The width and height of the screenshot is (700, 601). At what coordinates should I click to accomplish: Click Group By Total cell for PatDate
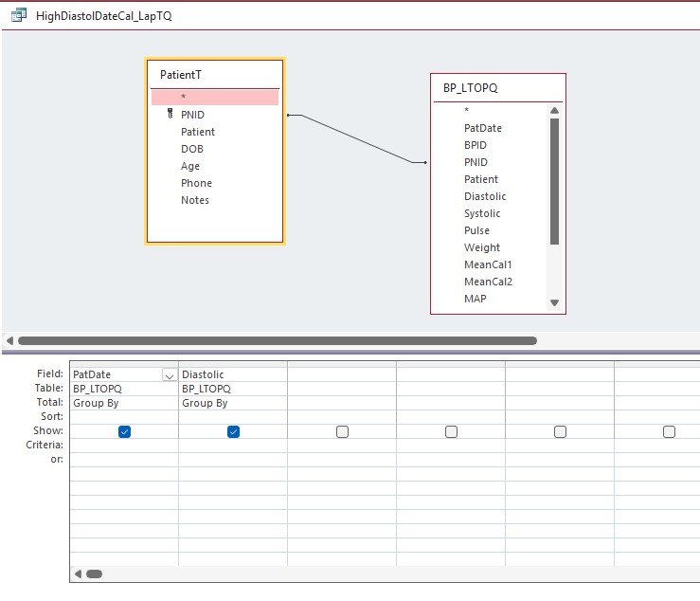(x=124, y=403)
